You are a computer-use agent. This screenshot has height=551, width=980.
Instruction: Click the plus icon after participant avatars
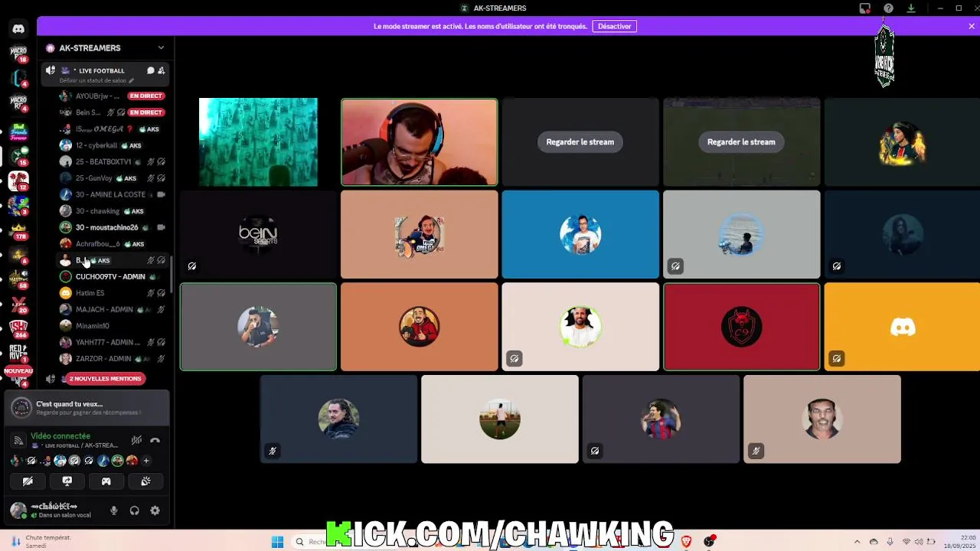[145, 461]
